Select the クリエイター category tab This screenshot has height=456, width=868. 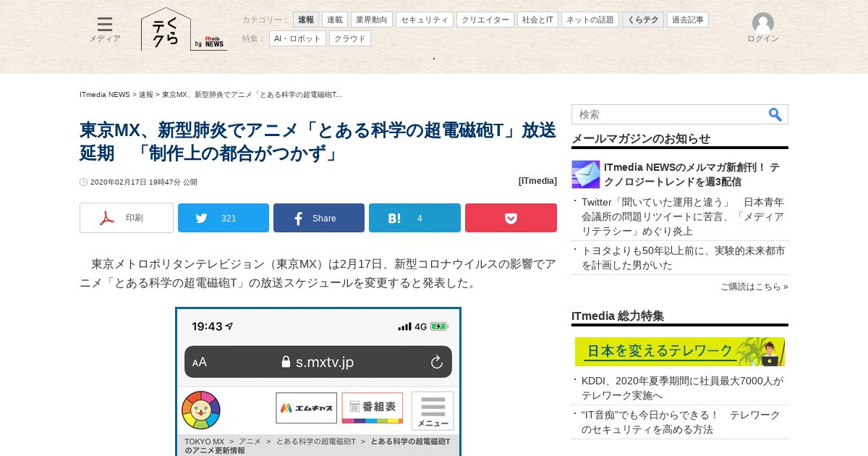pyautogui.click(x=485, y=20)
